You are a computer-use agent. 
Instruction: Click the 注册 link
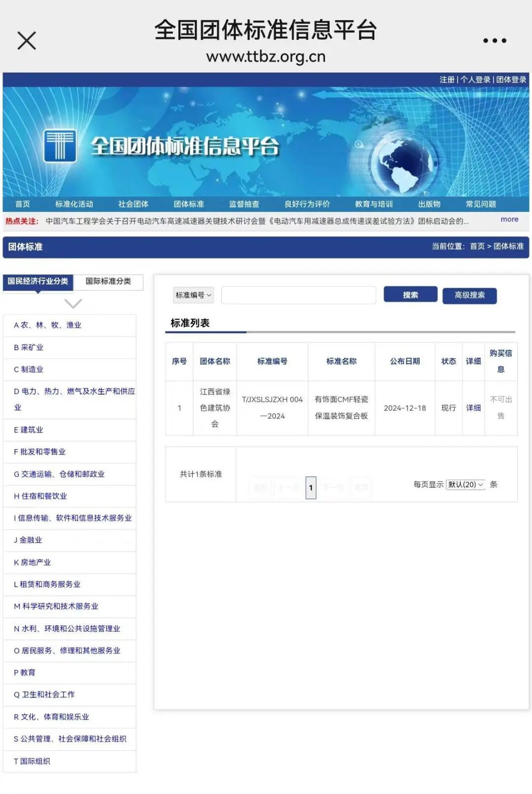pos(447,80)
